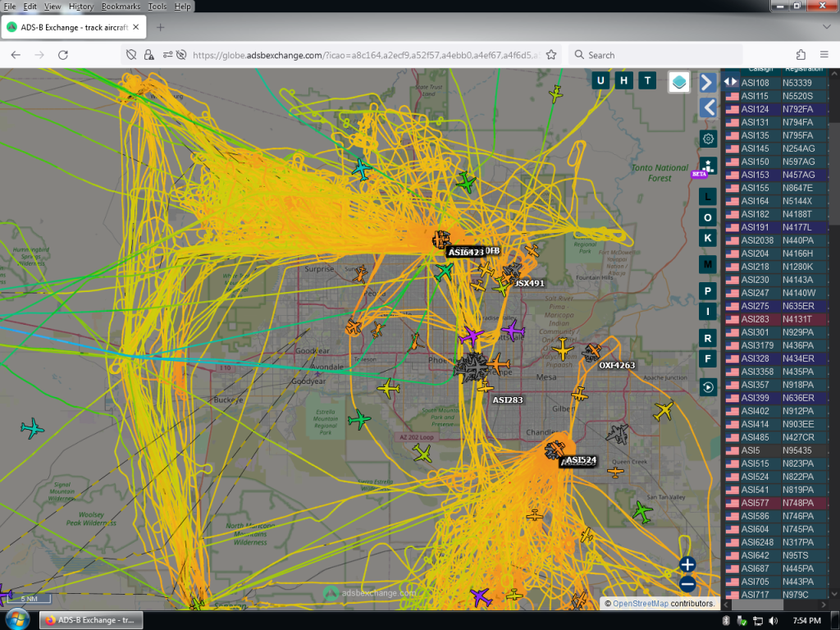Click the ADS-B Exchange Firefox taskbar button
This screenshot has height=630, width=840.
(x=91, y=620)
